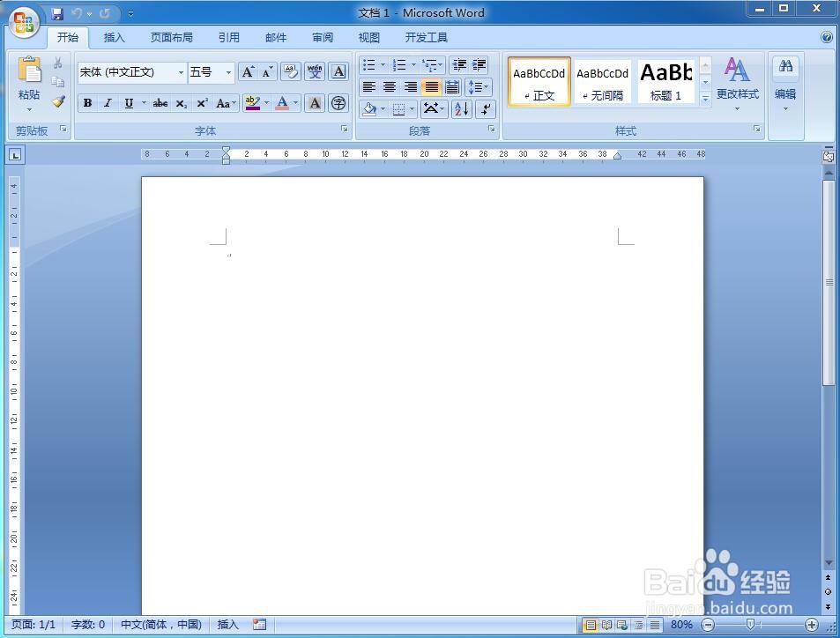Toggle superscript formatting
The width and height of the screenshot is (840, 638).
click(202, 103)
